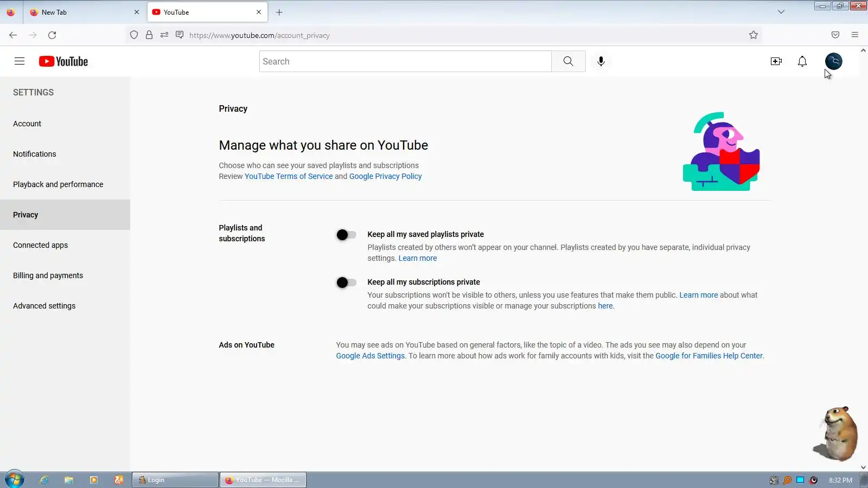The image size is (868, 488).
Task: Click the SETTINGS sidebar heading
Action: pyautogui.click(x=34, y=92)
